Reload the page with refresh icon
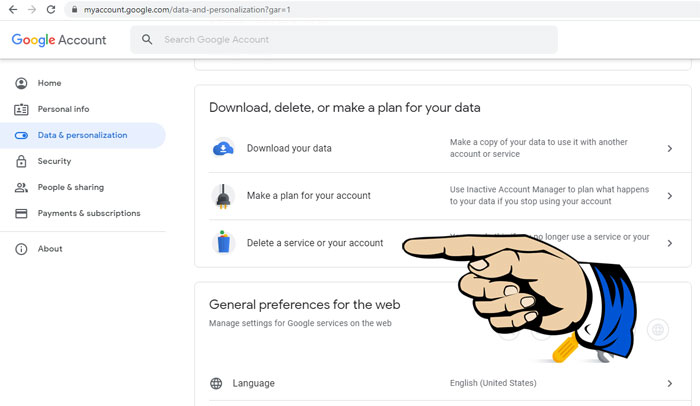The image size is (700, 406). [x=51, y=9]
